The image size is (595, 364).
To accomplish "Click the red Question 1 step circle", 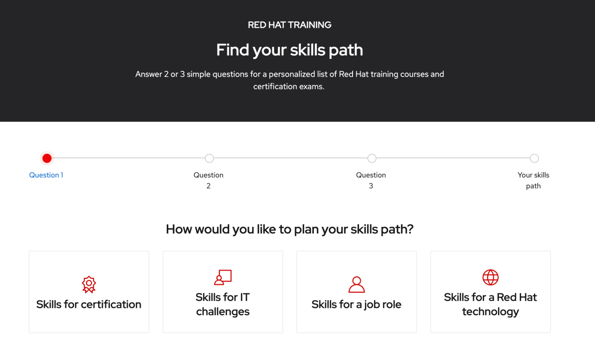I will coord(47,158).
